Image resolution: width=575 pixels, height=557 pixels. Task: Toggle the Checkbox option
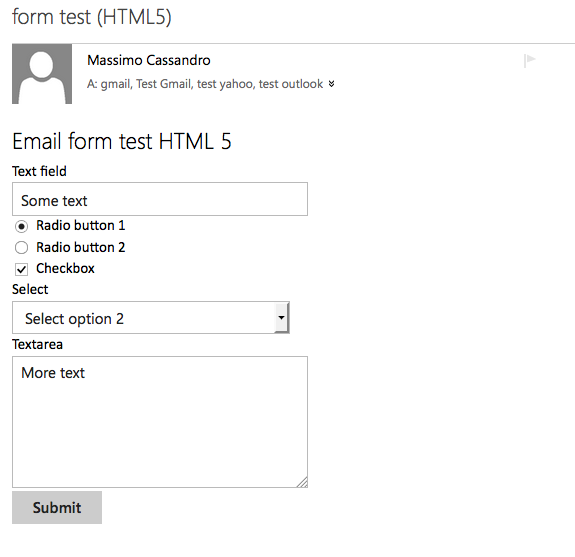(x=21, y=270)
